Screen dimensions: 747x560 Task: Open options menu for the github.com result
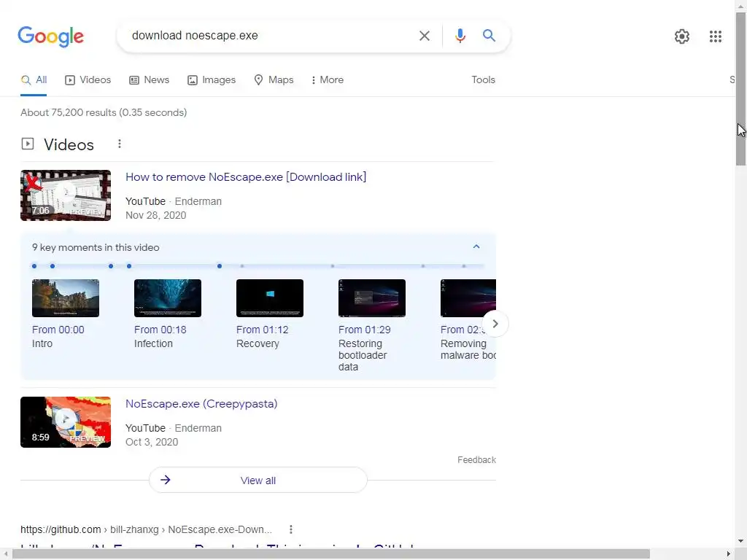tap(290, 529)
